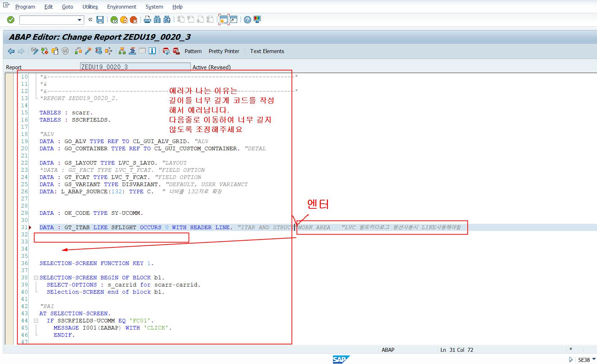Image resolution: width=597 pixels, height=364 pixels.
Task: Click the Generate Shortcut icon
Action: pyautogui.click(x=234, y=20)
